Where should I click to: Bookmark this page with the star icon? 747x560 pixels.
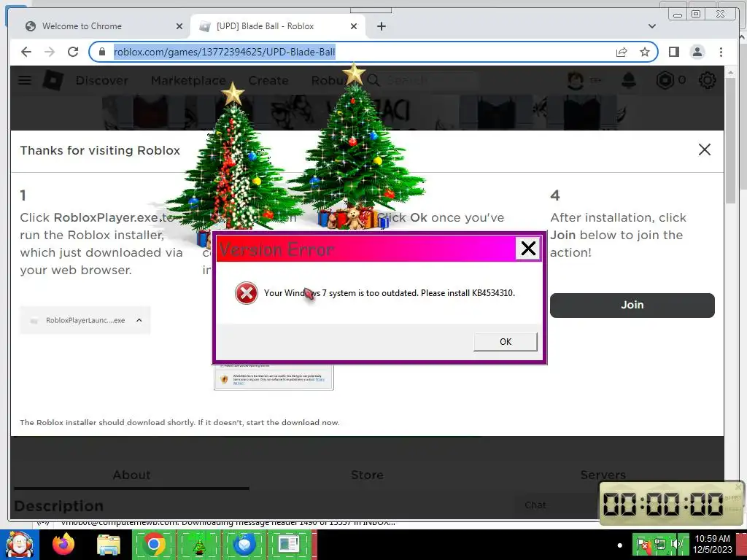pos(645,52)
